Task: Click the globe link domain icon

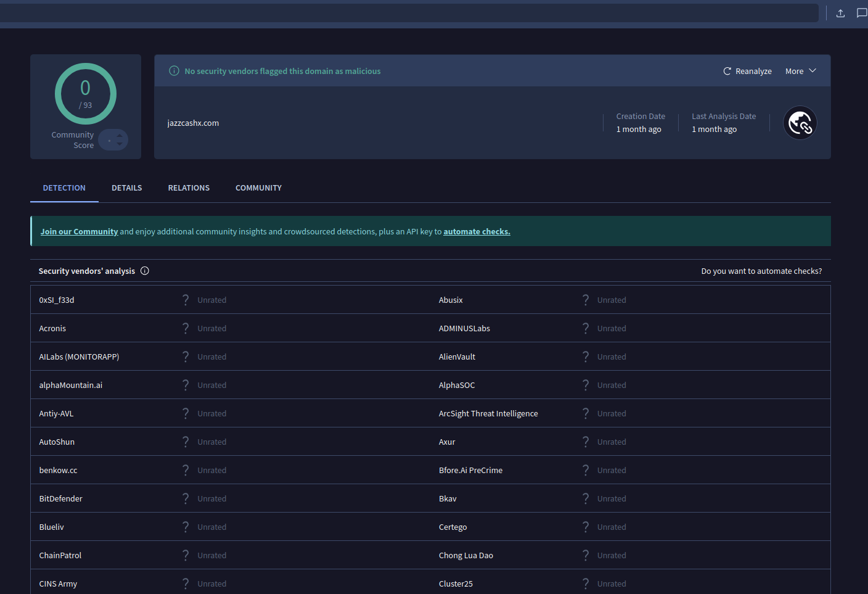Action: point(800,123)
